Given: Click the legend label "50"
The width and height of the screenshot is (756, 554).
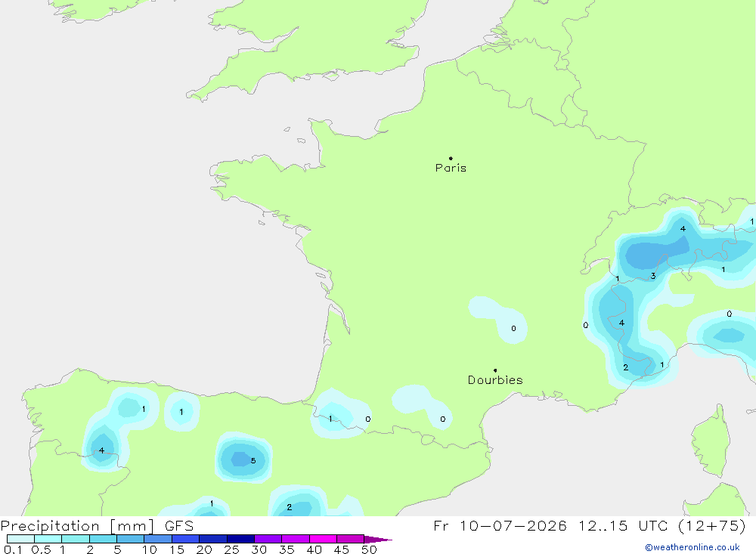Looking at the screenshot, I should point(369,549).
